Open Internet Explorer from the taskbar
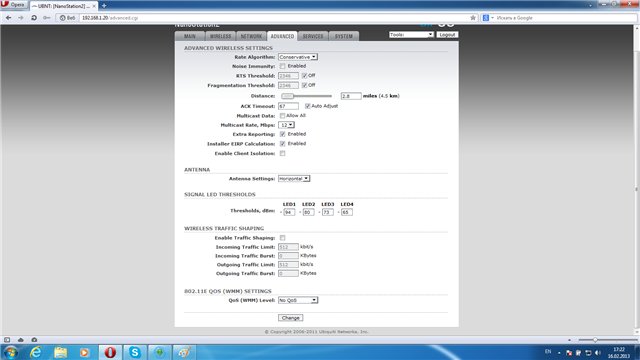Screen dimensions: 640x360 36,352
